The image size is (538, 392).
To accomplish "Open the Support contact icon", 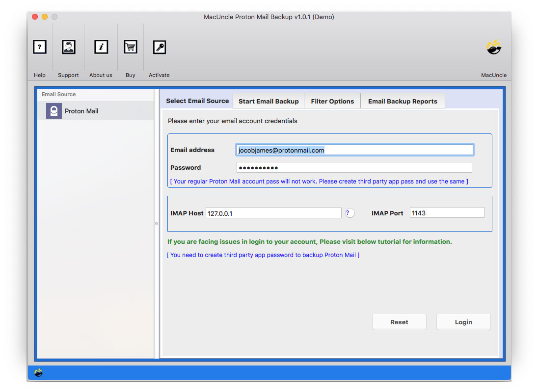I will (x=68, y=47).
